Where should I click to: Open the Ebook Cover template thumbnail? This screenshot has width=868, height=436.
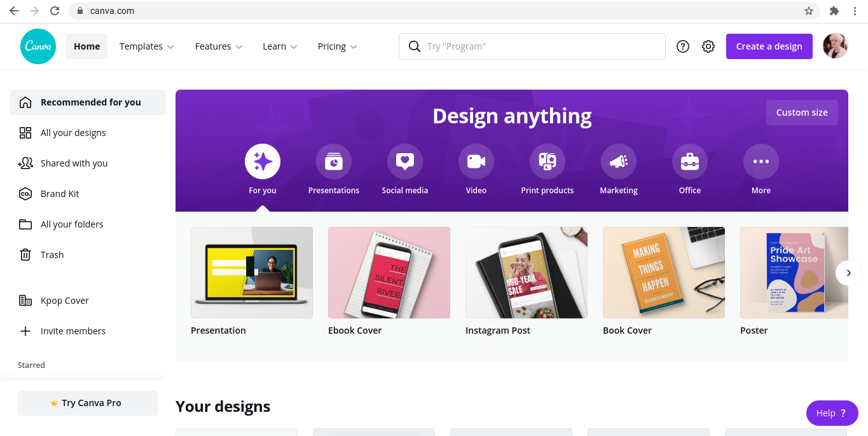[x=389, y=273]
